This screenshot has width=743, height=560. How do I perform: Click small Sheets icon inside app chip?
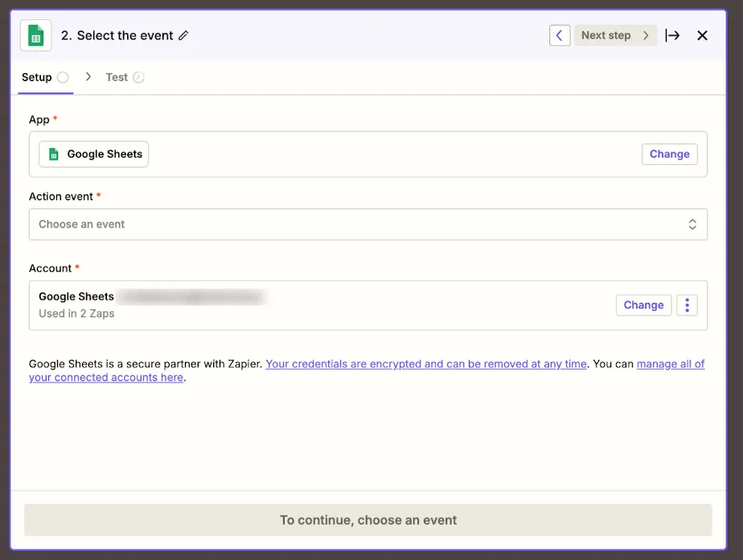(x=54, y=154)
